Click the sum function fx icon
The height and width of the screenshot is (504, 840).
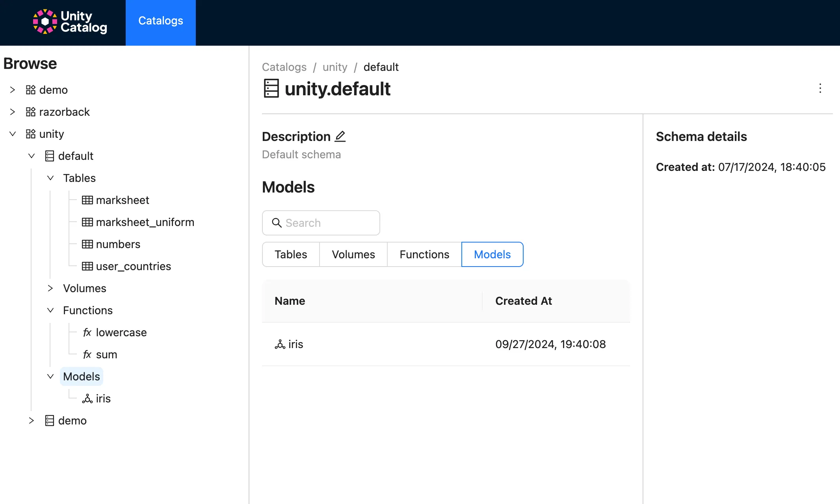(87, 354)
